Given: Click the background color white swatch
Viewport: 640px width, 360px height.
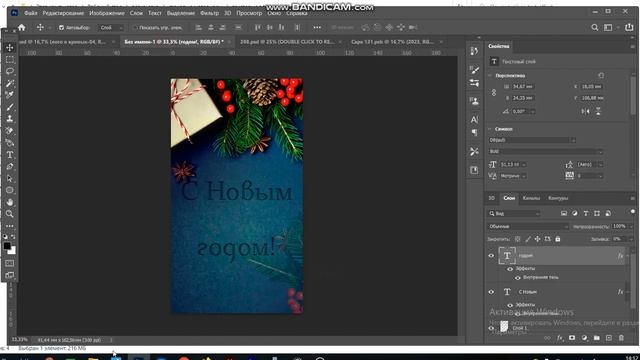Looking at the screenshot, I should [13, 251].
